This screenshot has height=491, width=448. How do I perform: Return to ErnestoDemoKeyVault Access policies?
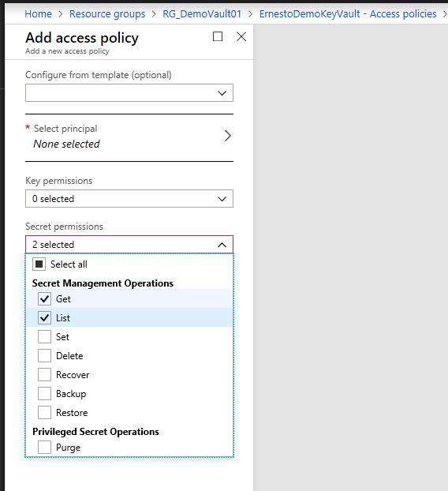[348, 13]
